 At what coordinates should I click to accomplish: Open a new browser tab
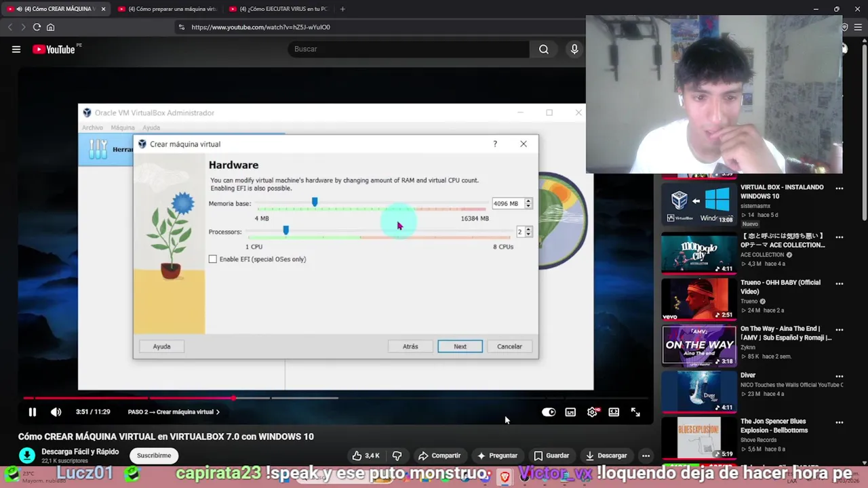click(342, 9)
